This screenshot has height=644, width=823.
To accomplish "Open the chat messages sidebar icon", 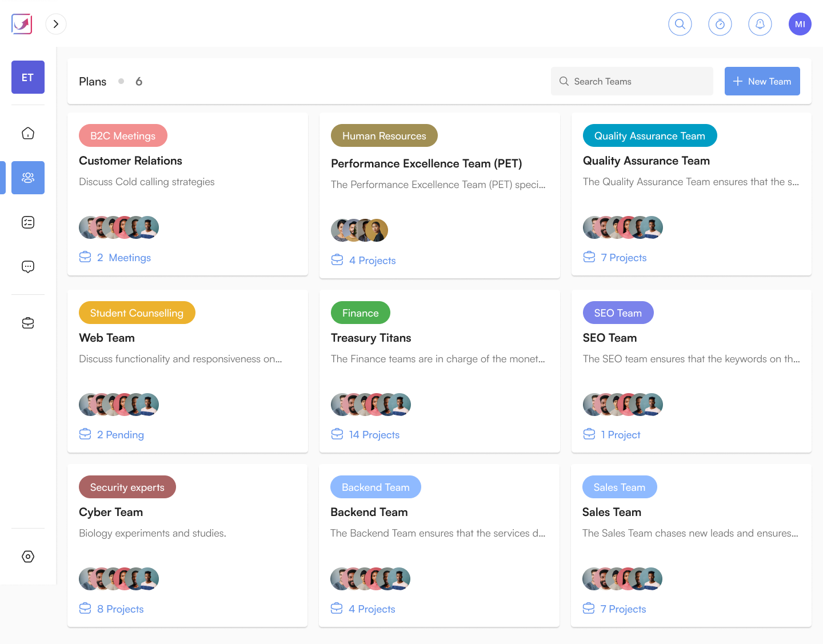I will coord(28,266).
